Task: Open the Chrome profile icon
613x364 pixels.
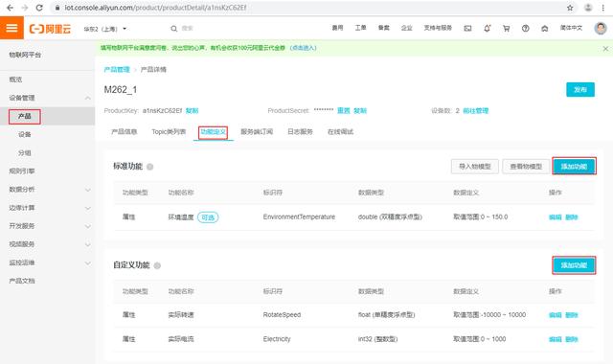Action: 588,8
